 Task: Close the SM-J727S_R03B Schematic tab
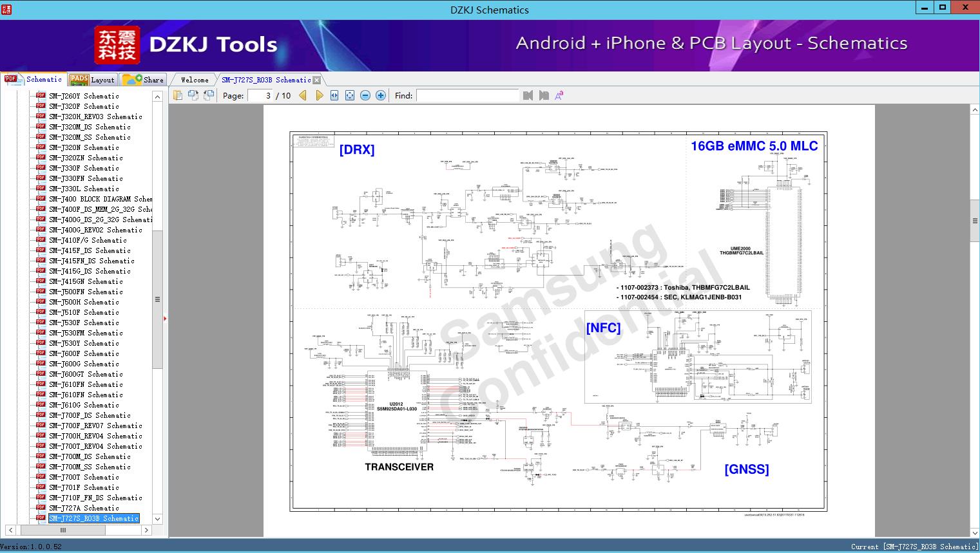(316, 80)
